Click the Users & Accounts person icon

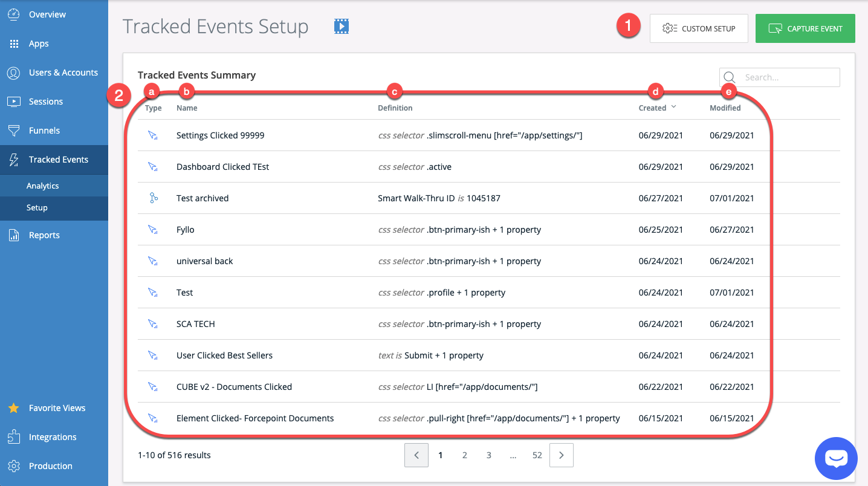[14, 73]
